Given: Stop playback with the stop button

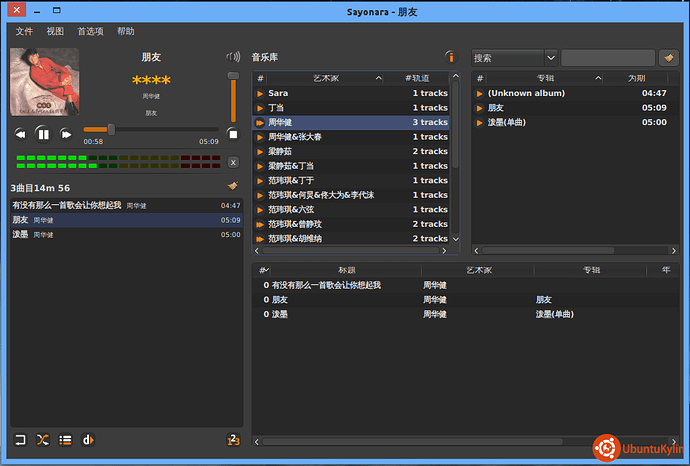Looking at the screenshot, I should coord(233,134).
